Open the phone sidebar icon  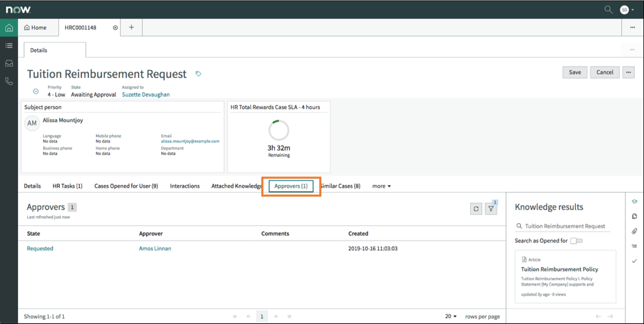coord(9,81)
